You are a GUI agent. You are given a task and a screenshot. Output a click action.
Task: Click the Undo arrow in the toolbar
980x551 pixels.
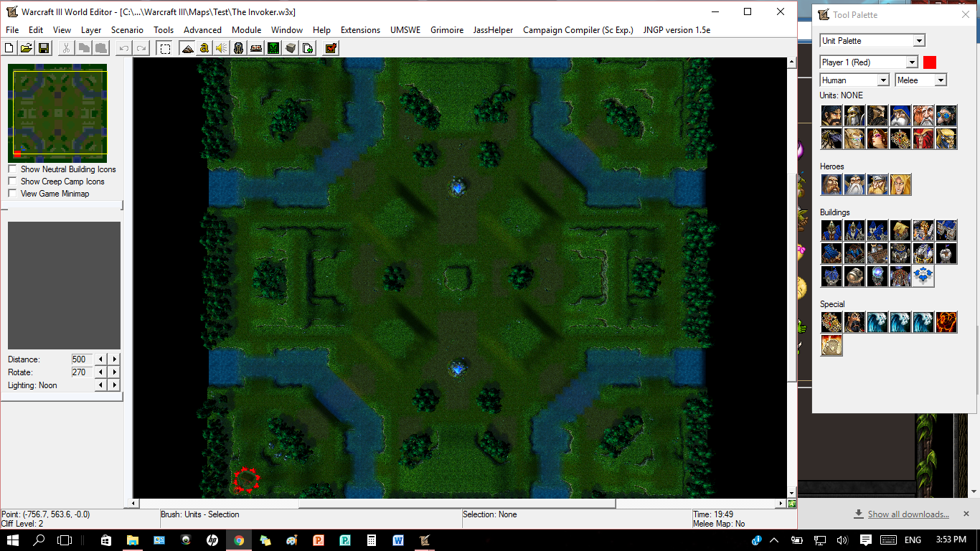pos(124,48)
